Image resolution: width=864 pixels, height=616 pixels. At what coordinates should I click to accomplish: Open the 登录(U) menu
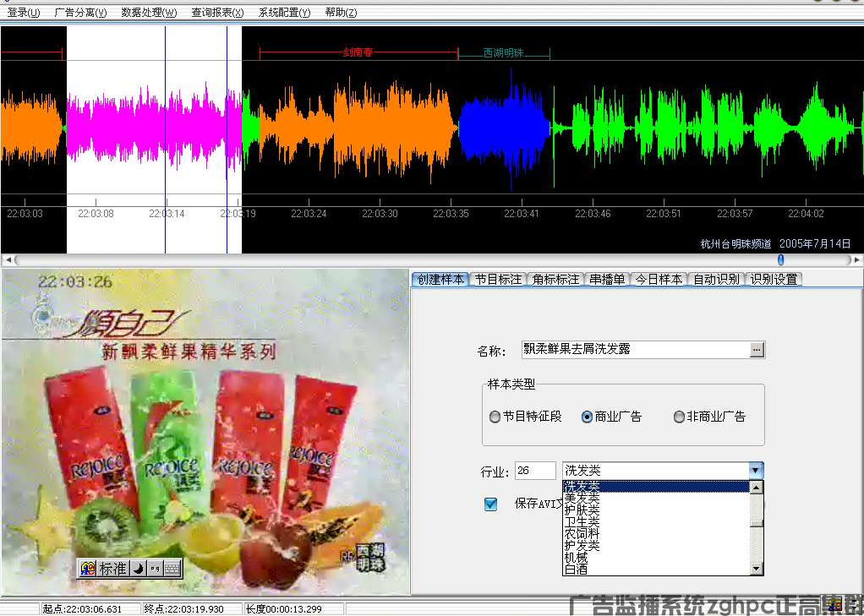pos(24,12)
